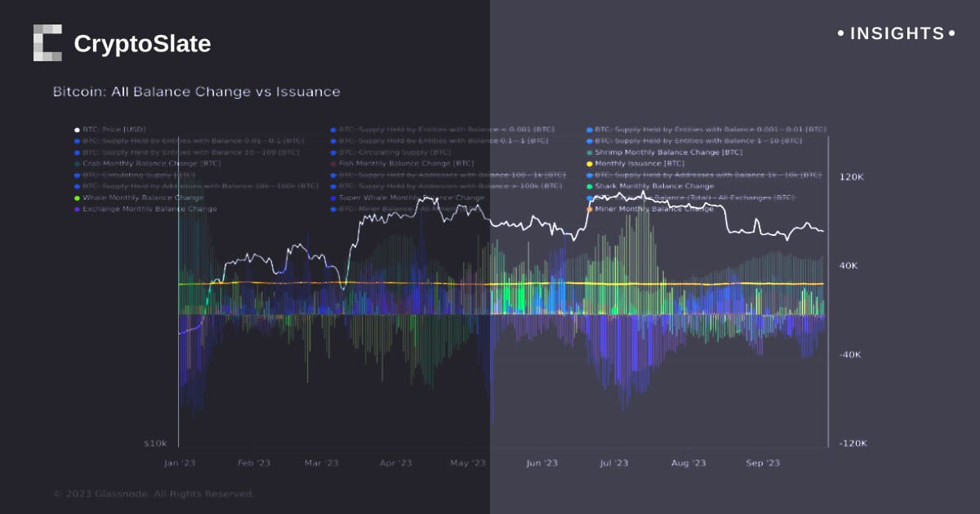Viewport: 980px width, 514px height.
Task: Click the green Shark Monthly Balance dot
Action: [x=589, y=187]
